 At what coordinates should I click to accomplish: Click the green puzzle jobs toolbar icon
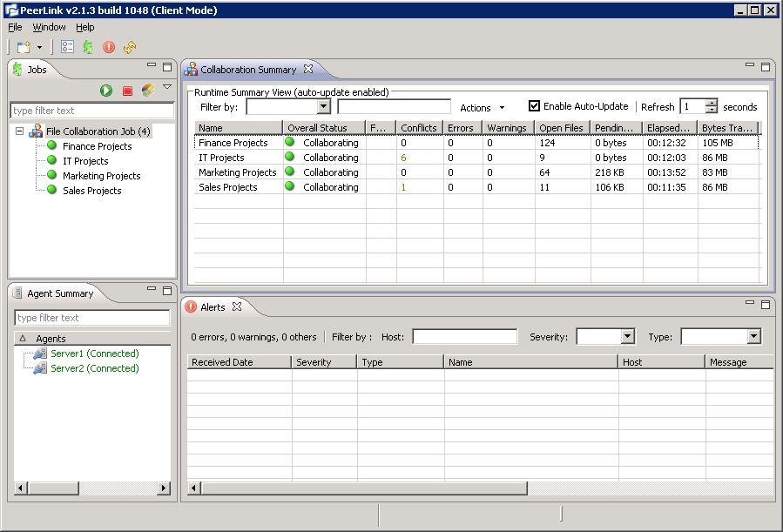click(x=88, y=47)
